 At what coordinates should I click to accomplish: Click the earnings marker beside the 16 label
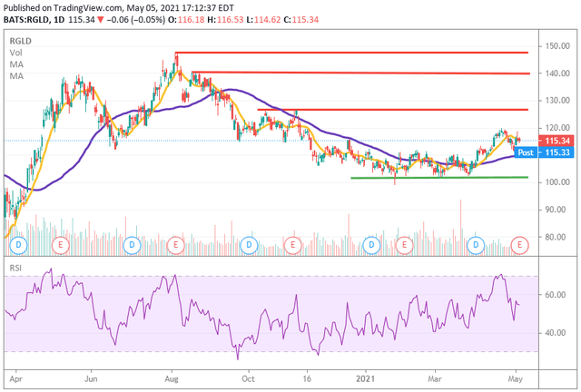click(292, 245)
